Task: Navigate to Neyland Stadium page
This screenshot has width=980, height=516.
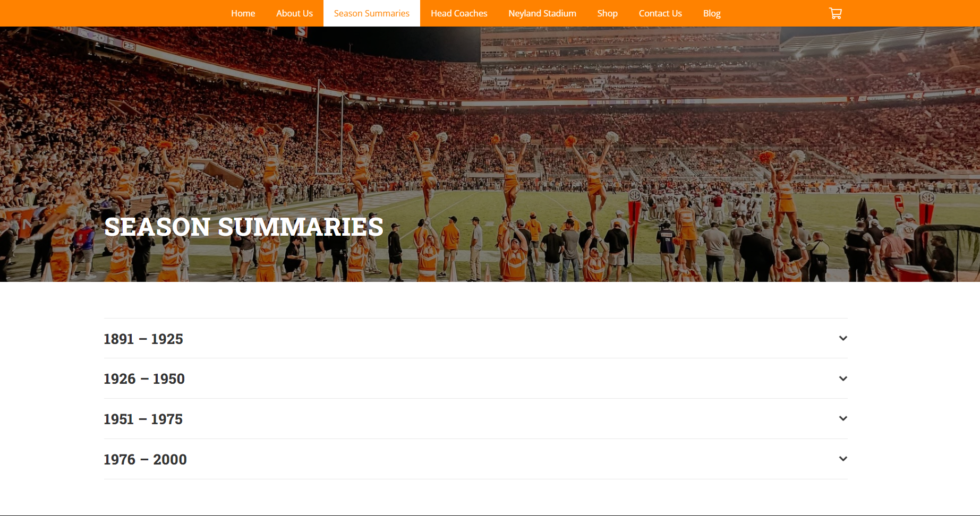Action: click(x=542, y=13)
